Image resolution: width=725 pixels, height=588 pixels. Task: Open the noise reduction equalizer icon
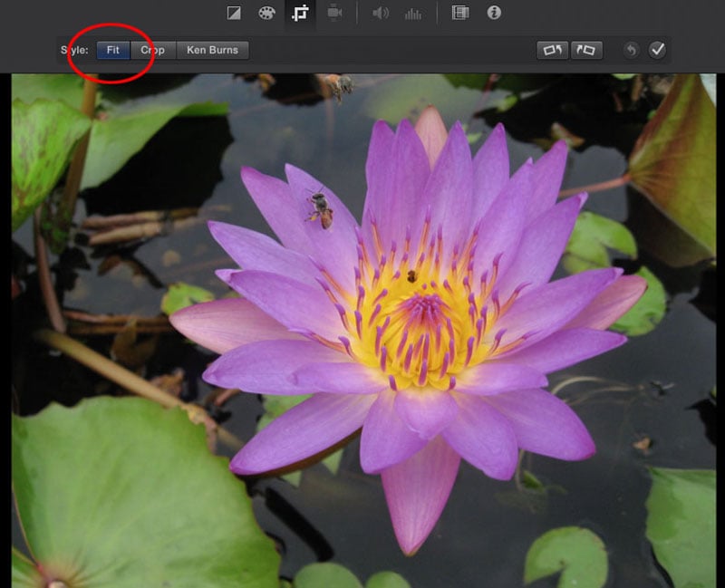tap(413, 14)
